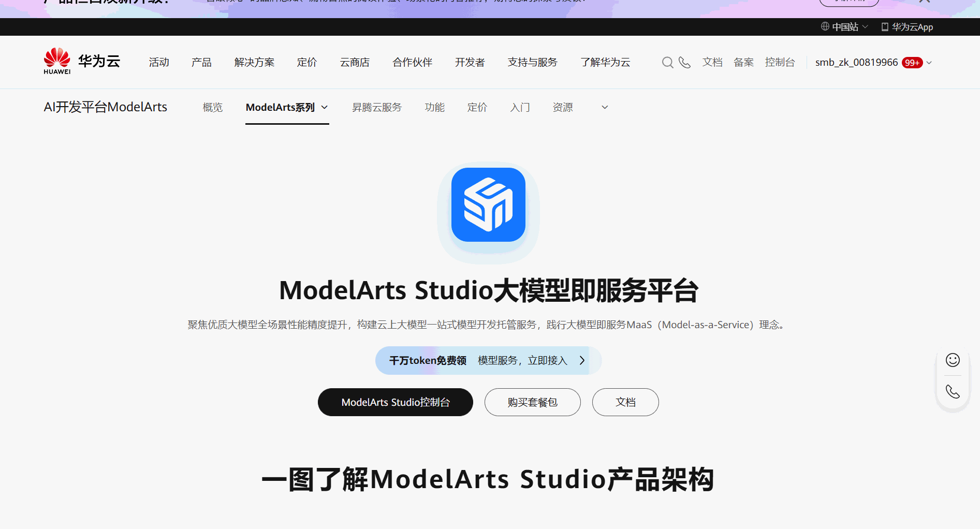Open the 活动 menu
The image size is (980, 529).
(x=159, y=62)
